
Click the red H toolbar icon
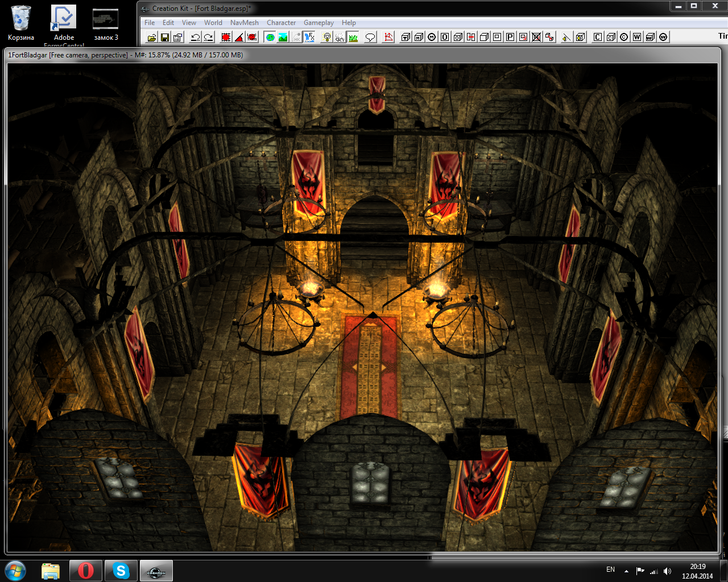pyautogui.click(x=471, y=37)
